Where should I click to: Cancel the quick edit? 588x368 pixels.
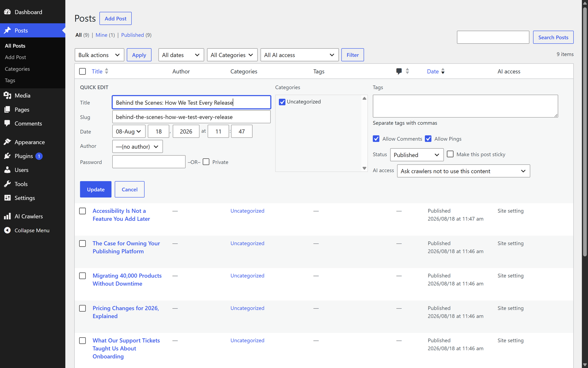130,189
